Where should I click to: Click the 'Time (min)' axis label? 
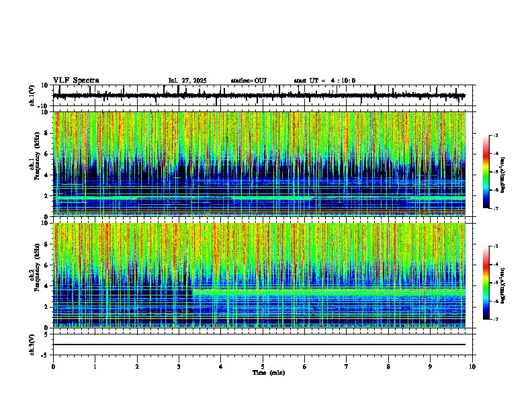269,373
